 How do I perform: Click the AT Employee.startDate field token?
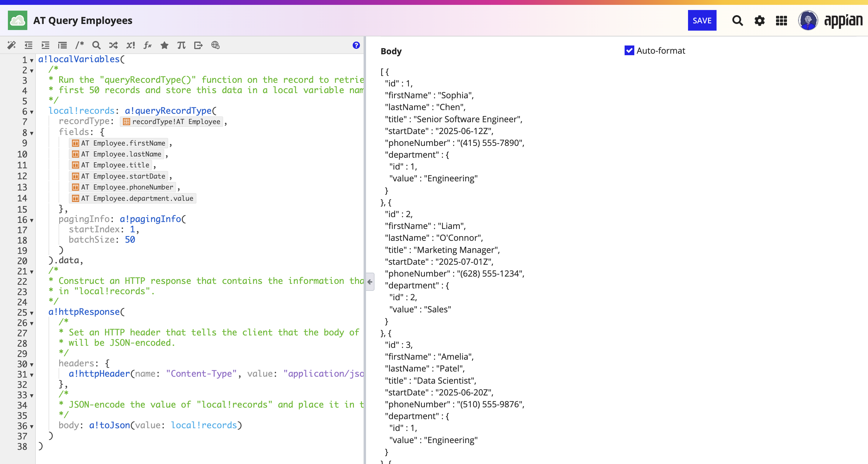click(x=119, y=176)
